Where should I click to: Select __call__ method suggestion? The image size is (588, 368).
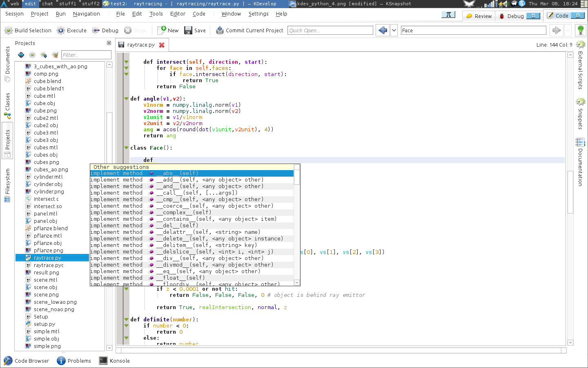tap(196, 193)
